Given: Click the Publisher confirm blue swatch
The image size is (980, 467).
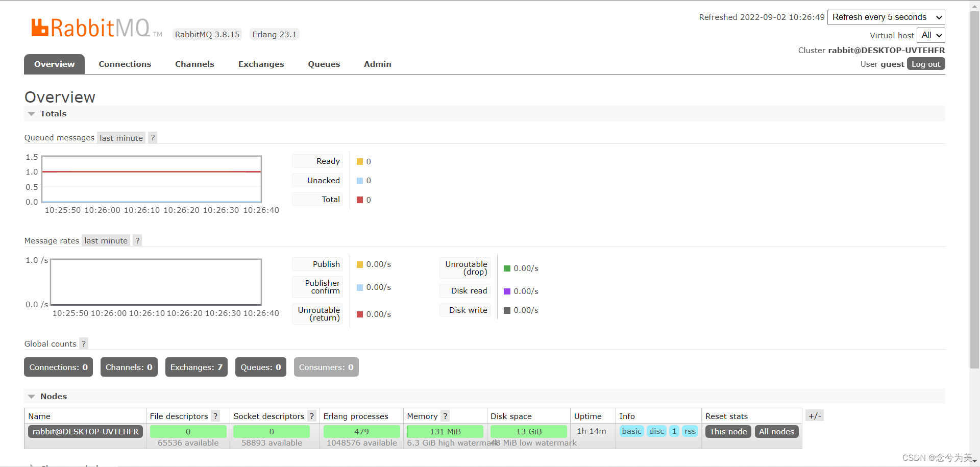Looking at the screenshot, I should pos(360,287).
